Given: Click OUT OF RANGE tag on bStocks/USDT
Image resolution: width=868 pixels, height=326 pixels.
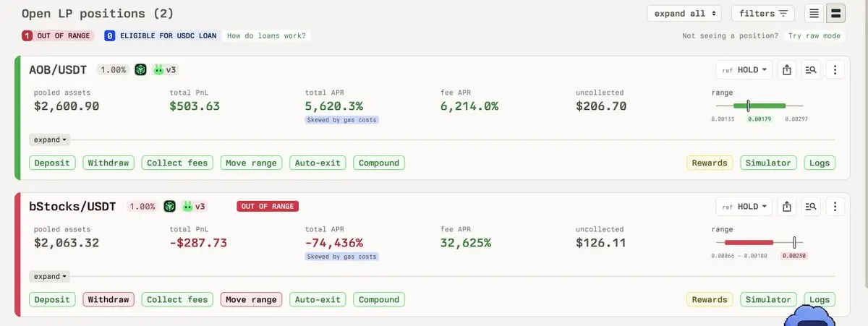Looking at the screenshot, I should coord(268,206).
